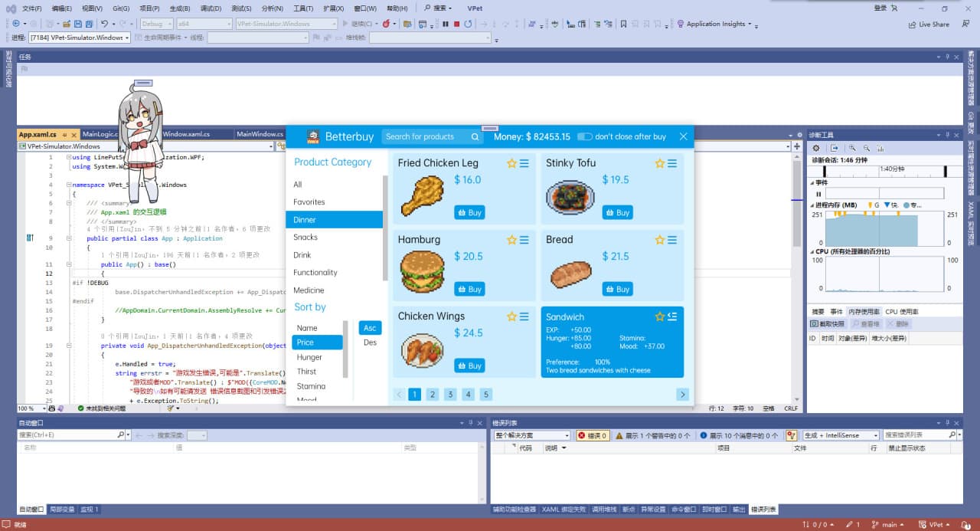This screenshot has height=531, width=980.
Task: Click the list icon on Fried Chicken Leg card
Action: pyautogui.click(x=524, y=163)
